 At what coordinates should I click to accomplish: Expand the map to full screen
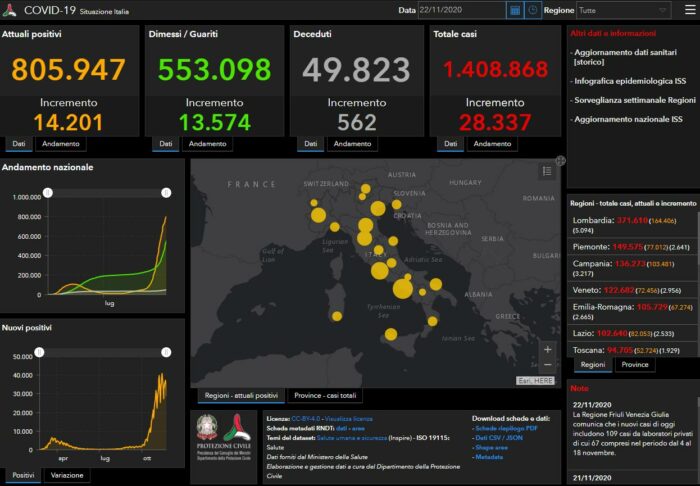(560, 160)
